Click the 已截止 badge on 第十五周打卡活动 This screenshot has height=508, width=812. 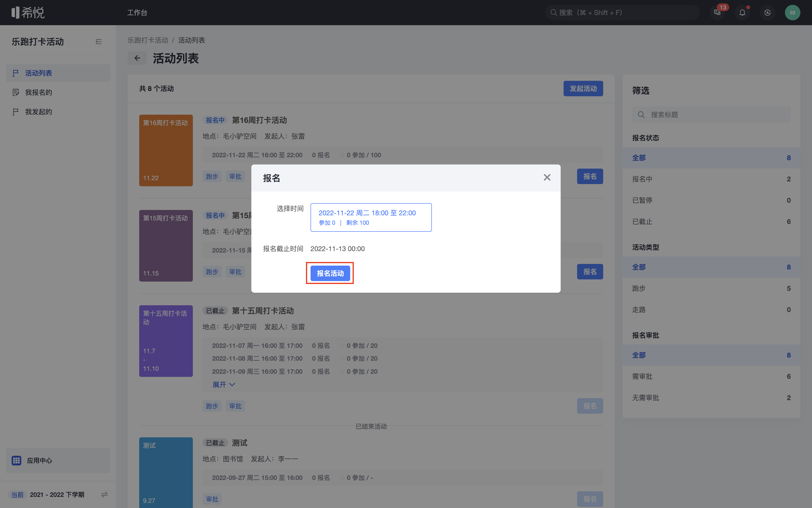tap(215, 311)
